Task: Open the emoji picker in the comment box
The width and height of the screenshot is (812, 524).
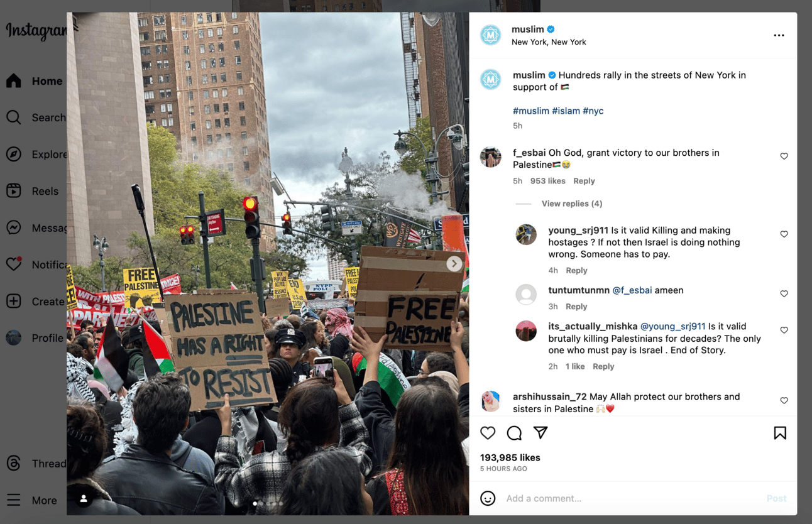Action: pyautogui.click(x=488, y=498)
